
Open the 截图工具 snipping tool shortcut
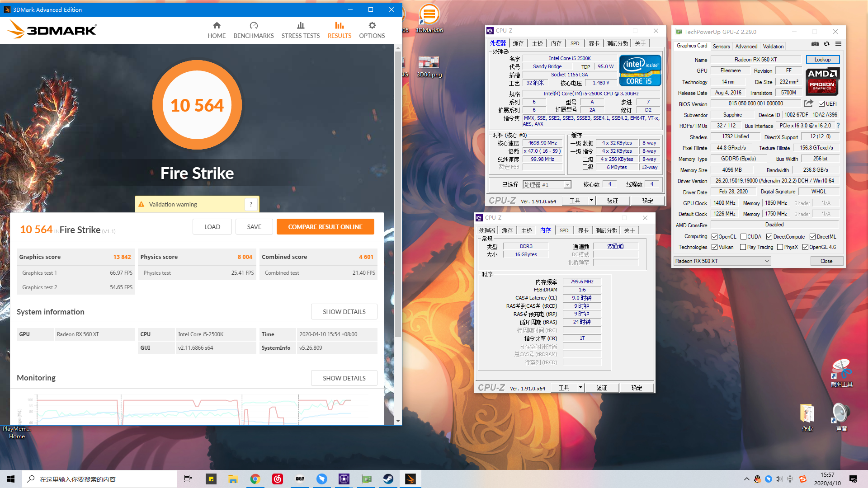pos(841,373)
